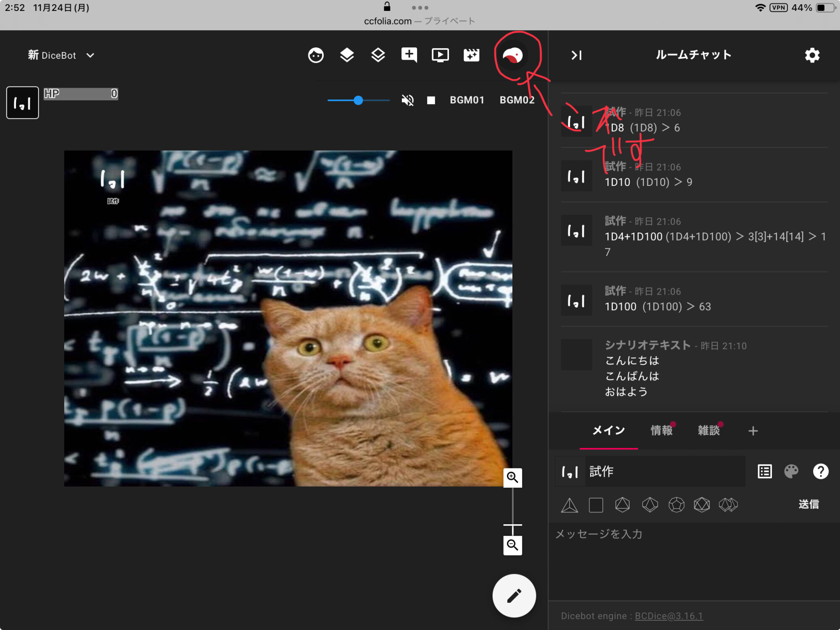Switch to the 情報 chat tab
Screen dimensions: 840x630
coord(661,431)
